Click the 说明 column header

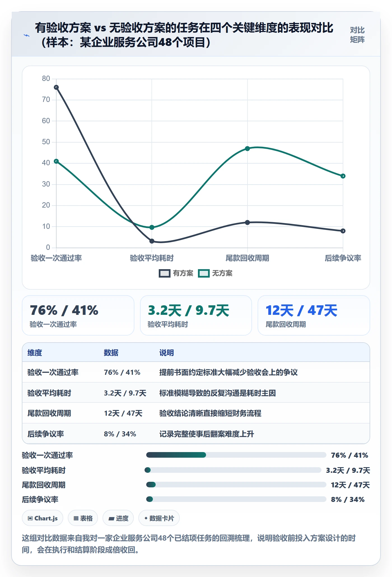tap(167, 353)
